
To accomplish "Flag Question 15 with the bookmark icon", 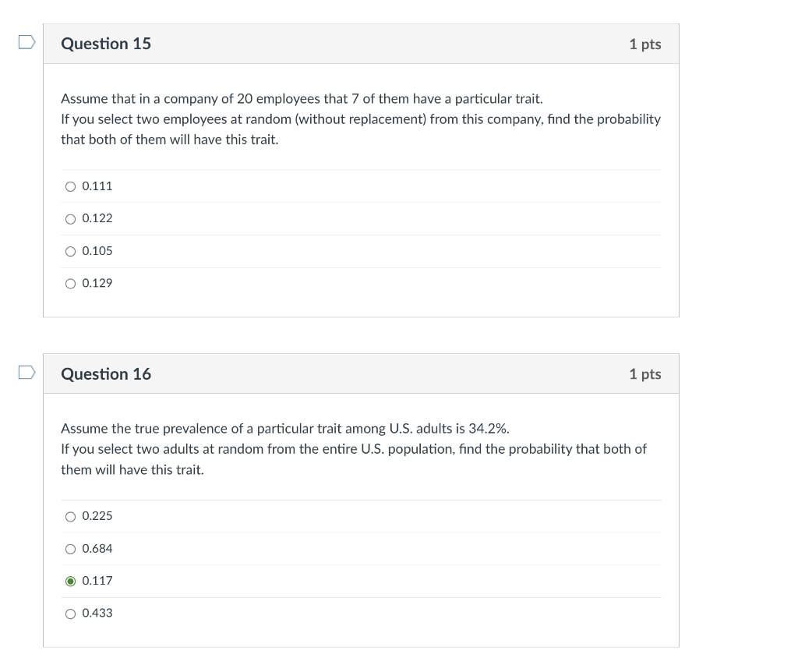I will pyautogui.click(x=27, y=44).
